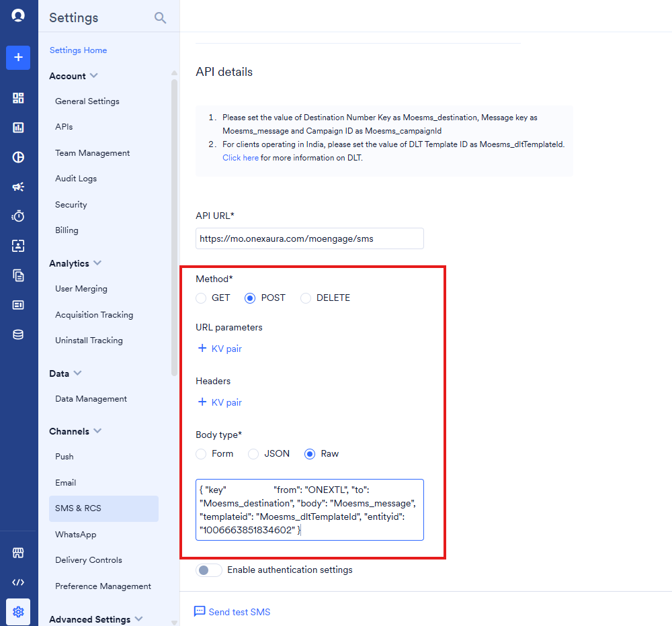Click the settings search magnifier icon

(x=160, y=18)
